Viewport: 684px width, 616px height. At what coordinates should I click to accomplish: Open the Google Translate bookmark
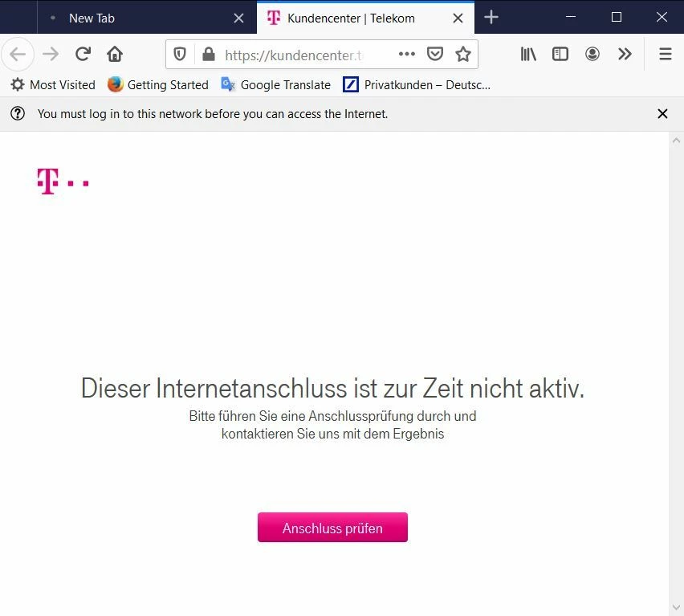tap(275, 84)
